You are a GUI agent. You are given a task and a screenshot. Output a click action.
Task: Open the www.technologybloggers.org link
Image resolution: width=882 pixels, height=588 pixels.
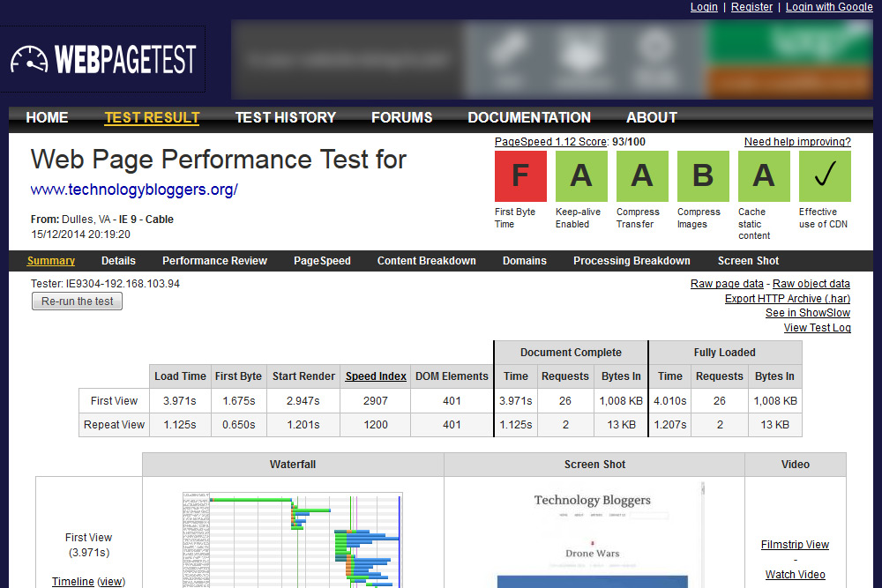coord(134,190)
